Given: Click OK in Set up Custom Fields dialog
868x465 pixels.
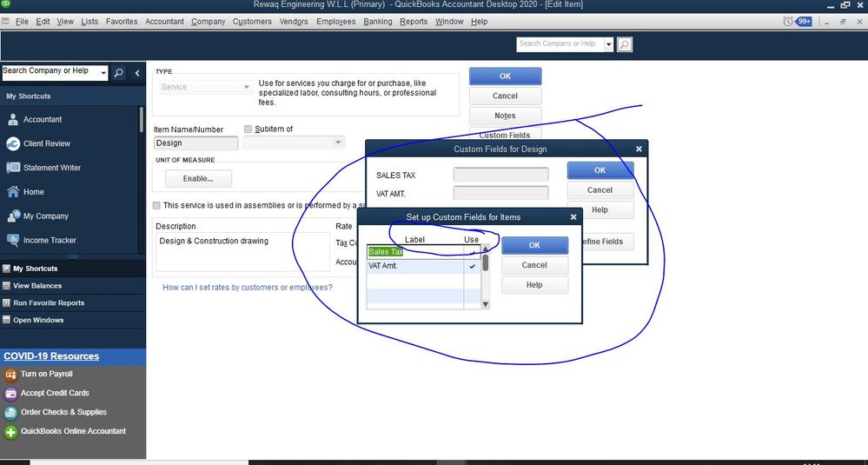Looking at the screenshot, I should 534,245.
